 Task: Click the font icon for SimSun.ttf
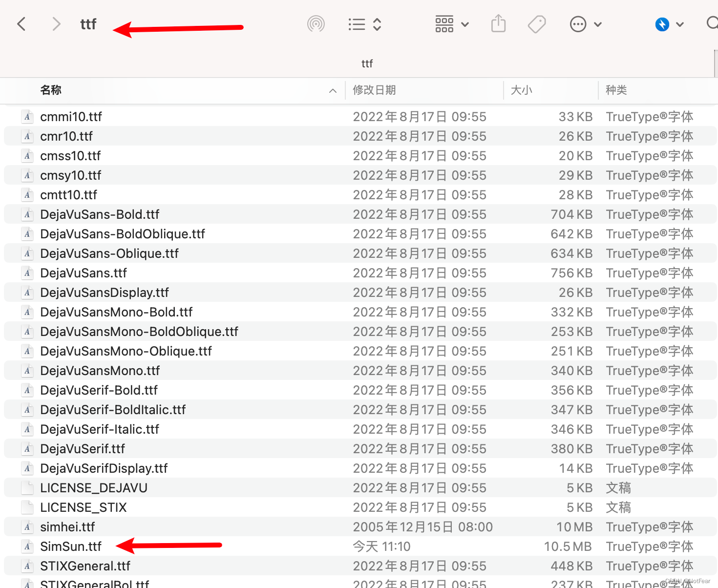pyautogui.click(x=27, y=546)
